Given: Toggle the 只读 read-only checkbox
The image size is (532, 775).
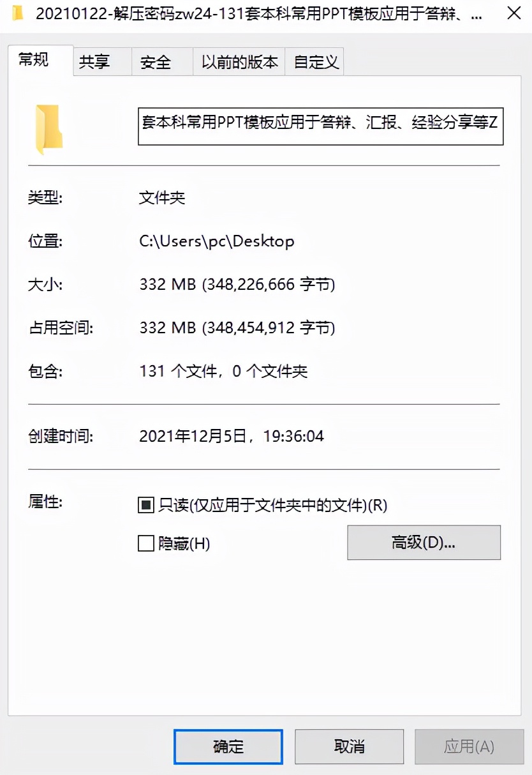Looking at the screenshot, I should pyautogui.click(x=146, y=506).
